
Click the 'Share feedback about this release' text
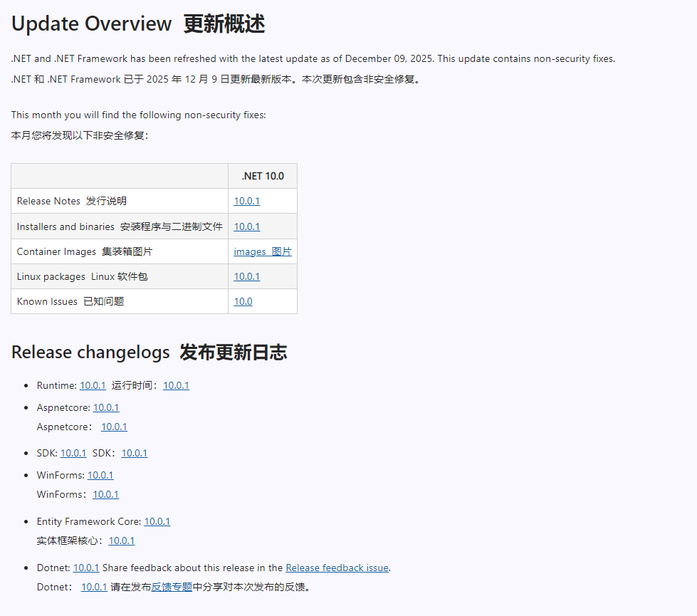[x=192, y=568]
